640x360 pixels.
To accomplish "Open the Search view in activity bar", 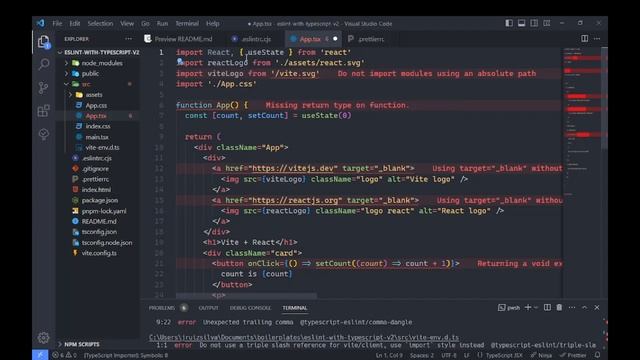I will 44,64.
